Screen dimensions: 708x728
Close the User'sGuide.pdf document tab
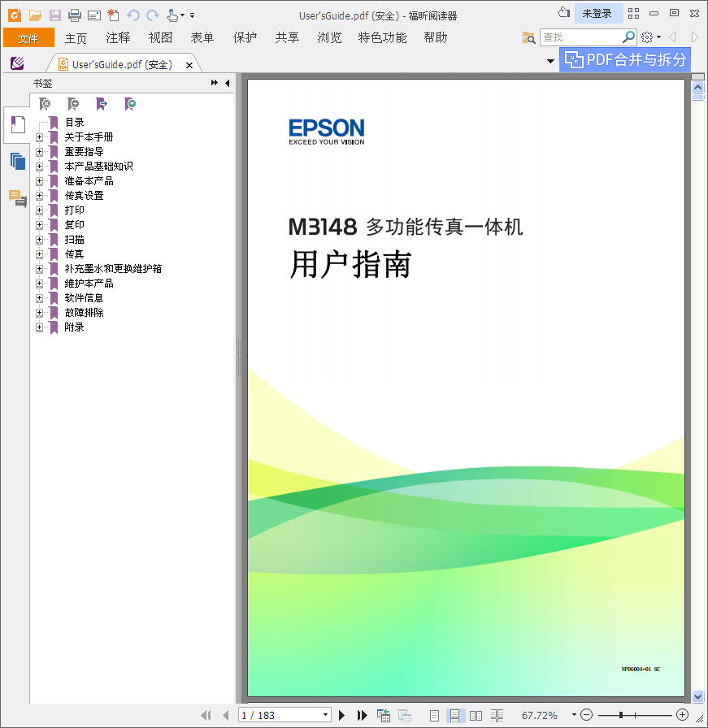(x=189, y=66)
